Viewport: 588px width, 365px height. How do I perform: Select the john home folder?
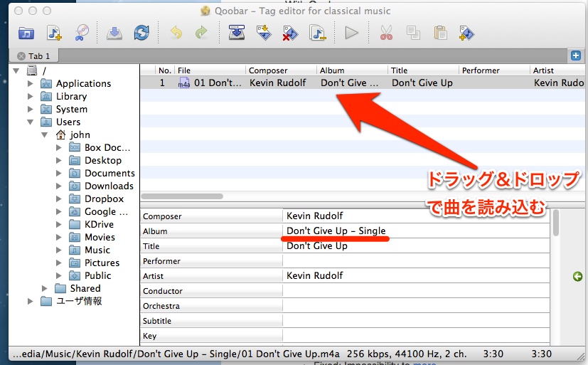tap(80, 134)
